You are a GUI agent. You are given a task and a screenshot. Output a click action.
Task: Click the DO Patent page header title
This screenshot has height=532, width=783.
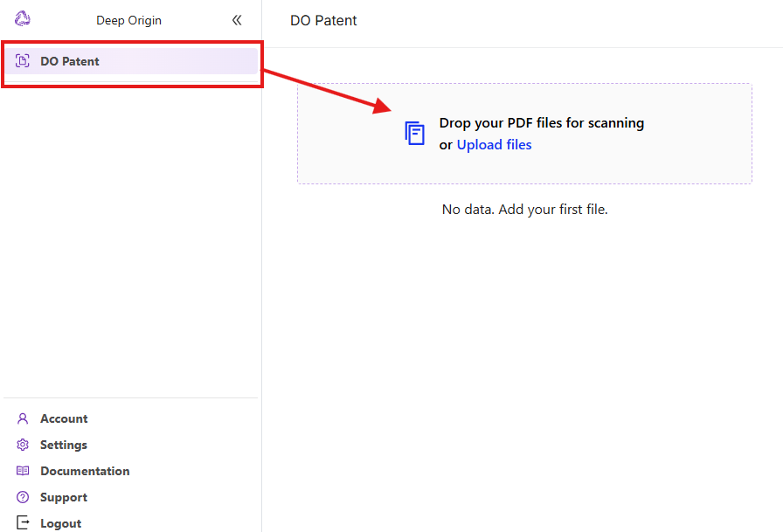pos(323,20)
